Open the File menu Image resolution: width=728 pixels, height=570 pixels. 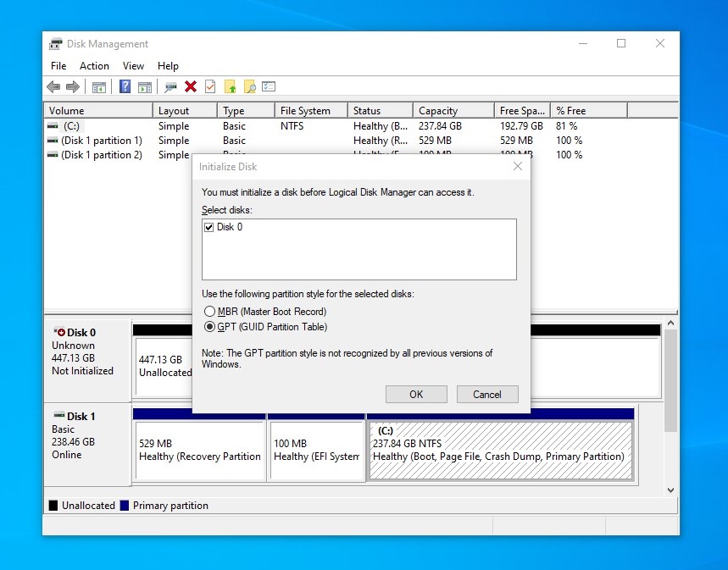(58, 66)
